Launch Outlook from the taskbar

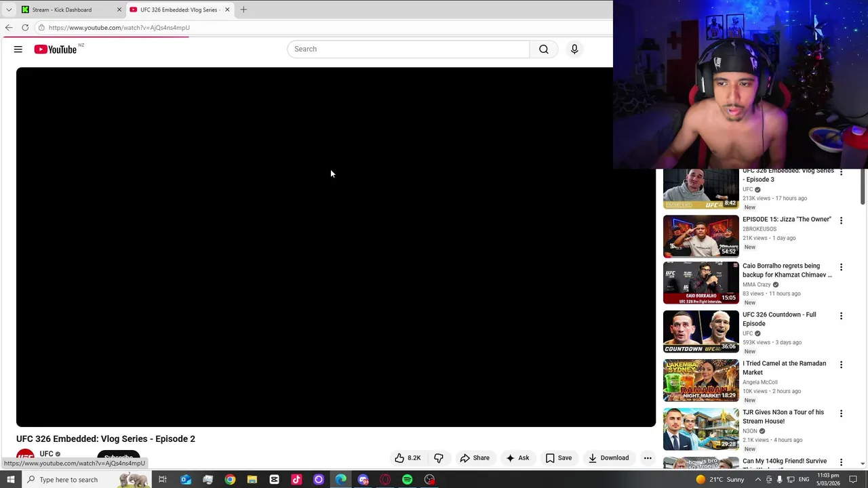tap(186, 480)
